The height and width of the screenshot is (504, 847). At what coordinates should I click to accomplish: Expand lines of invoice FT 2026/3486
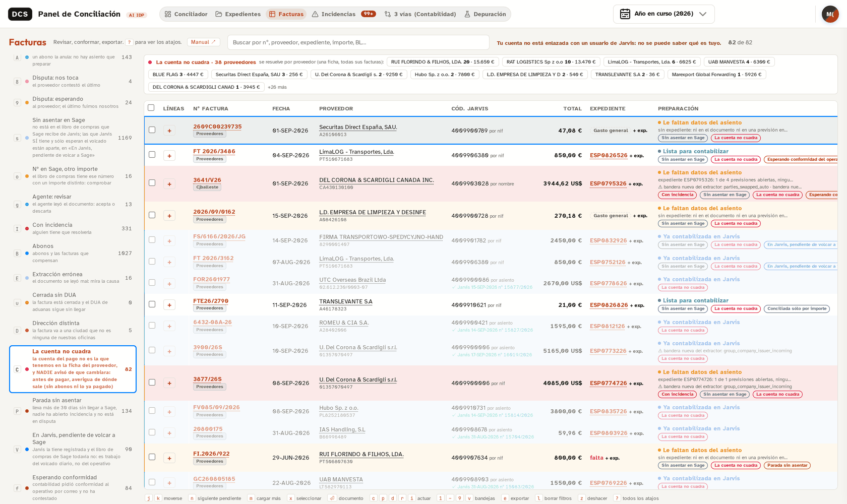pos(169,156)
